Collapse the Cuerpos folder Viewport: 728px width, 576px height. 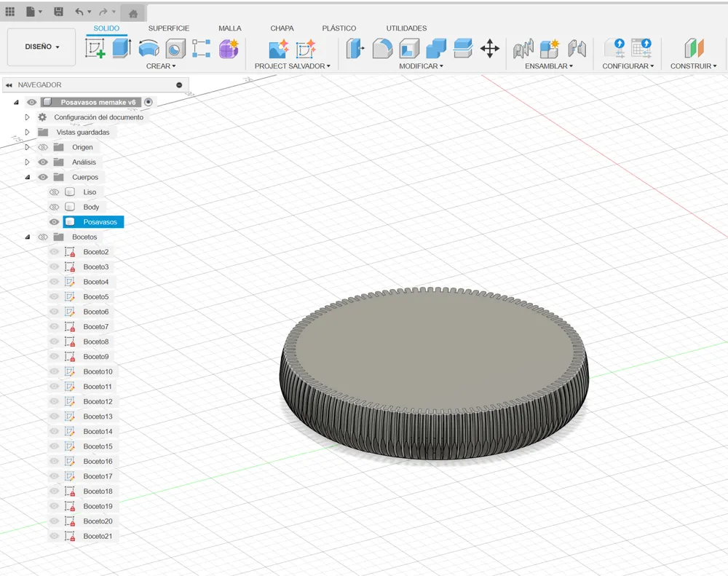coord(28,177)
